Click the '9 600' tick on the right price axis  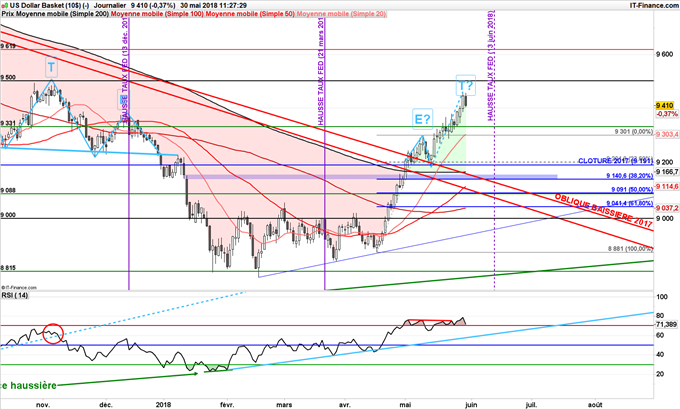point(664,54)
